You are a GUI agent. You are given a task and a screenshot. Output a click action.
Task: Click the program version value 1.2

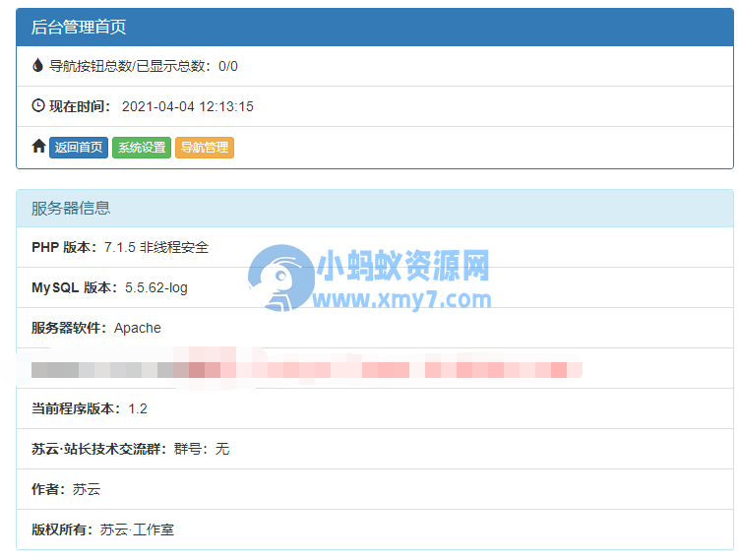(138, 409)
